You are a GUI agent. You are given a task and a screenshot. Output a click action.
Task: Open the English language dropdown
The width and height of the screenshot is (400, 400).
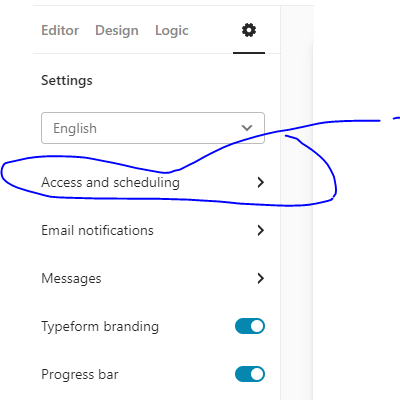[153, 128]
